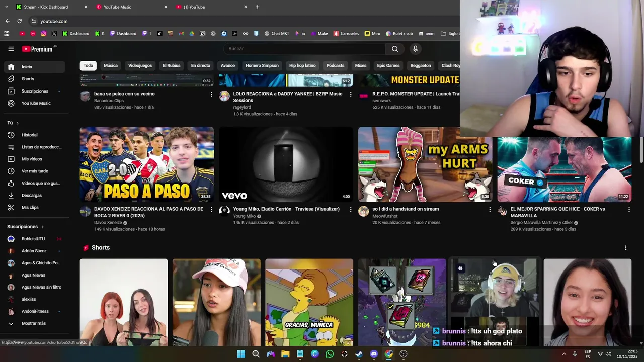Open the Shorts section options menu
The image size is (644, 362).
coord(625,248)
